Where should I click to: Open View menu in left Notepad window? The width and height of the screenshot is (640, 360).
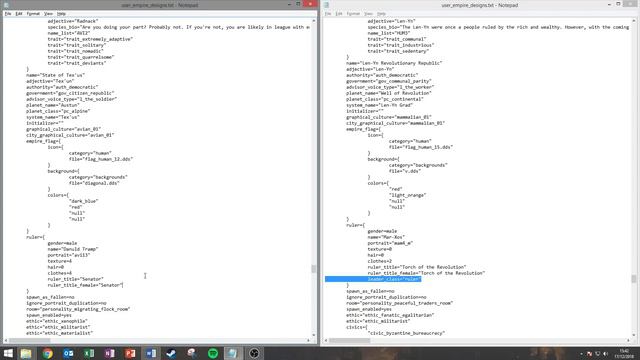[48, 13]
